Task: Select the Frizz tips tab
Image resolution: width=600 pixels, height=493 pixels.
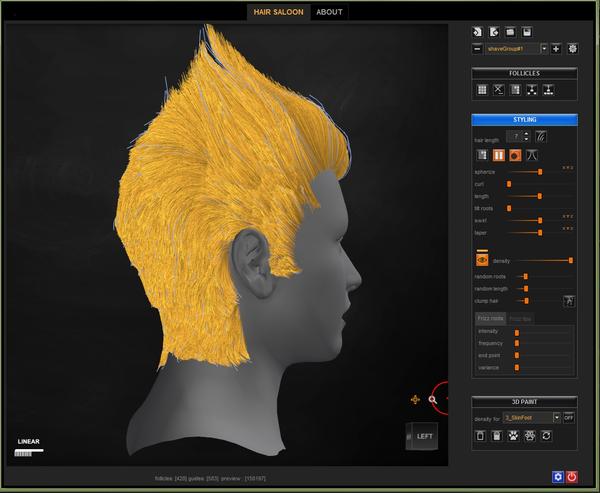Action: click(x=521, y=319)
